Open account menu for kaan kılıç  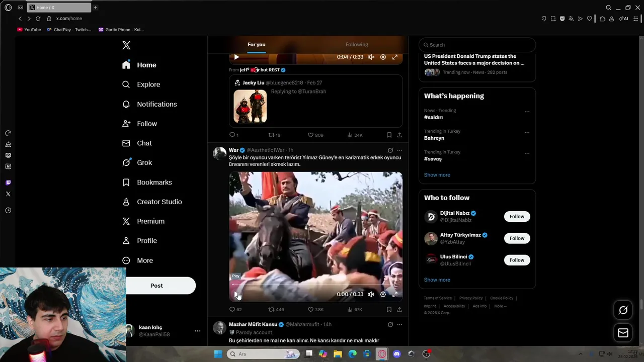[x=197, y=331]
